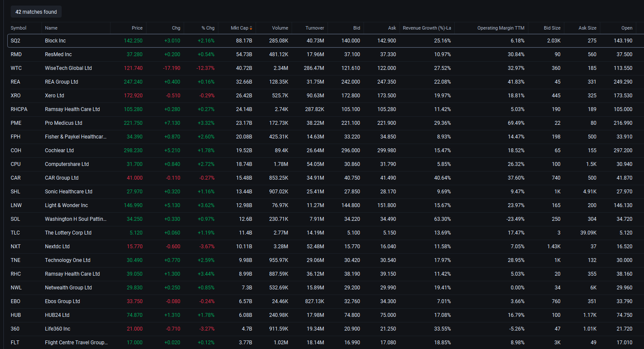Open Flight Centre Travel Group name
The height and width of the screenshot is (349, 644).
point(76,343)
